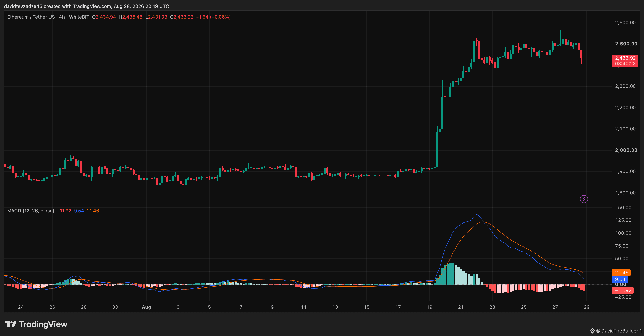Click the 26 date label on time axis
644x336 pixels.
click(x=52, y=307)
